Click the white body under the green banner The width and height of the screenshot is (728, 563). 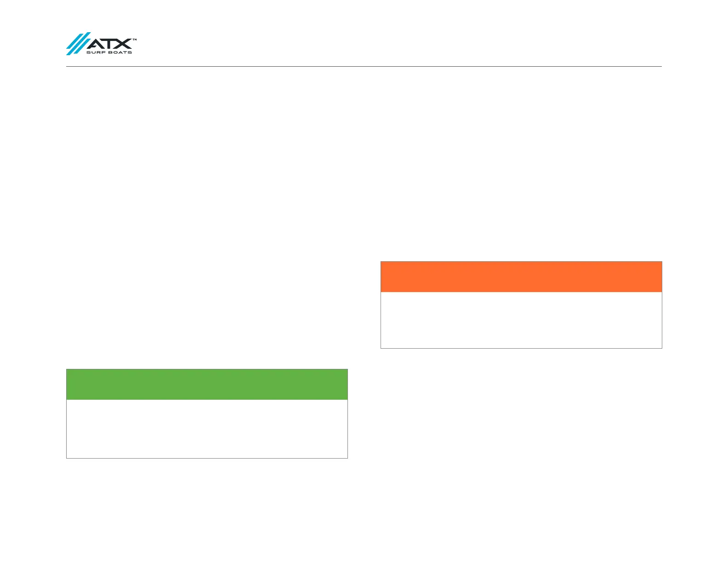[x=207, y=429]
